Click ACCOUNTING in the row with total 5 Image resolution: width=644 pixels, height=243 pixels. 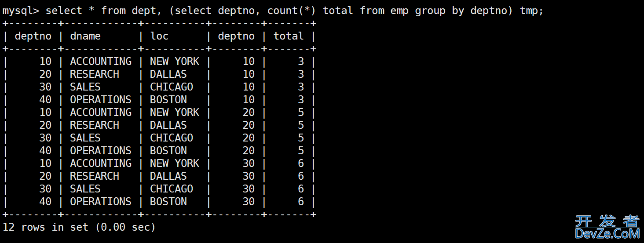point(101,112)
